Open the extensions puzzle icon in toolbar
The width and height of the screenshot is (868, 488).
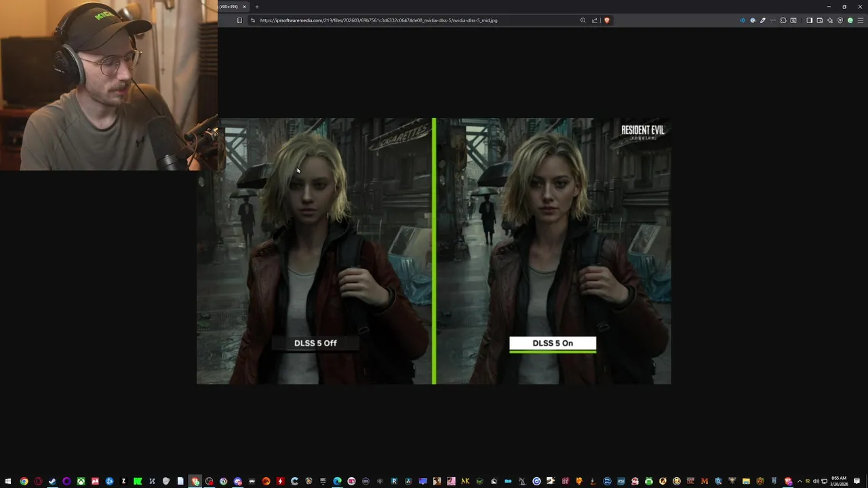(x=783, y=20)
